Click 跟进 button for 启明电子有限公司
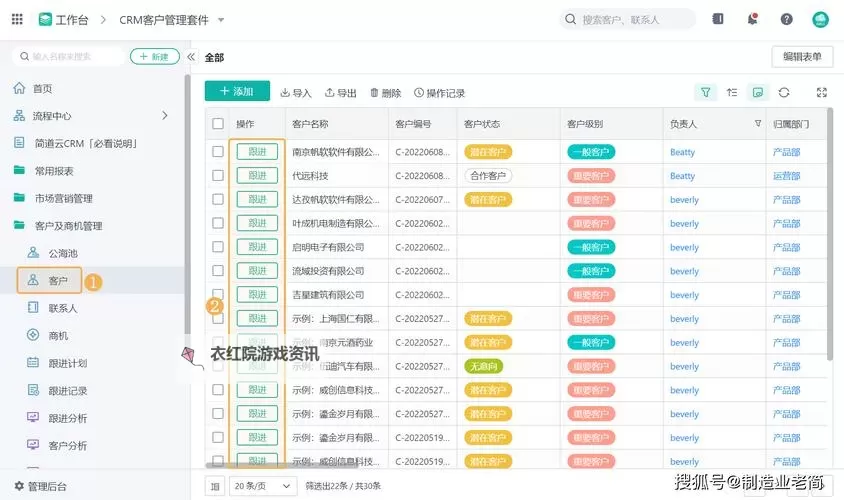Image resolution: width=844 pixels, height=500 pixels. click(x=257, y=247)
